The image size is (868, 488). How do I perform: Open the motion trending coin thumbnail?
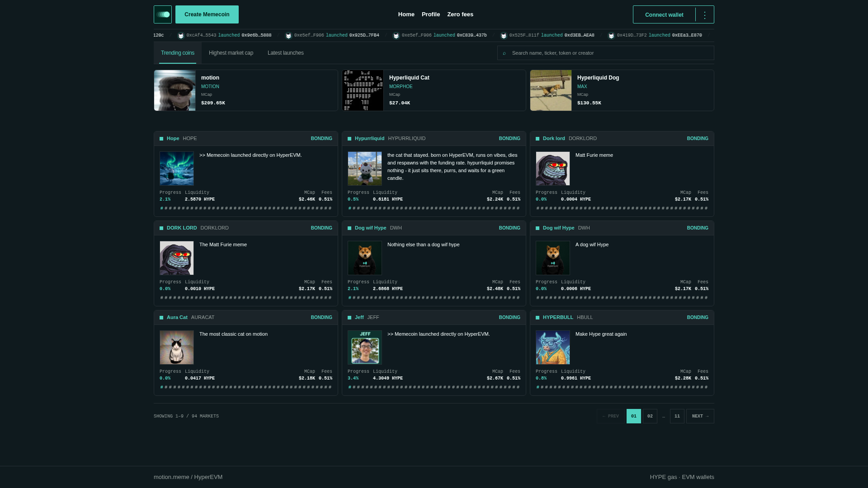click(175, 90)
